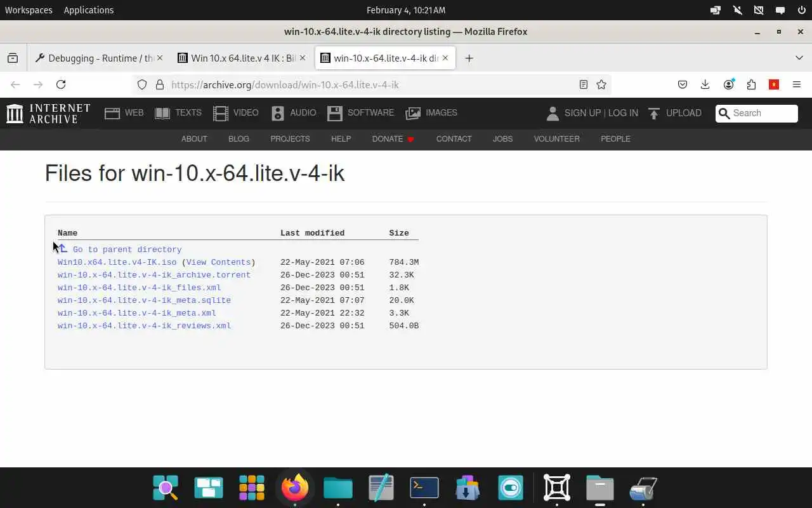The height and width of the screenshot is (508, 812).
Task: Close the directory listing tab
Action: pyautogui.click(x=445, y=58)
